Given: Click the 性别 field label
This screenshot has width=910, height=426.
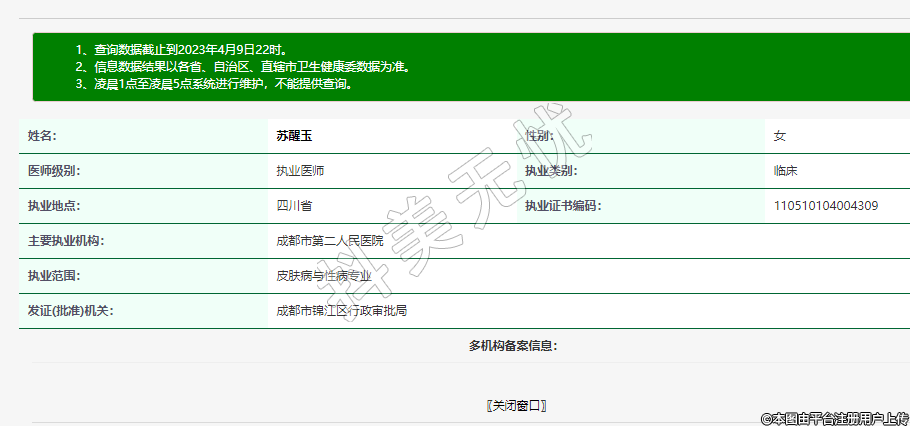Looking at the screenshot, I should [x=539, y=136].
